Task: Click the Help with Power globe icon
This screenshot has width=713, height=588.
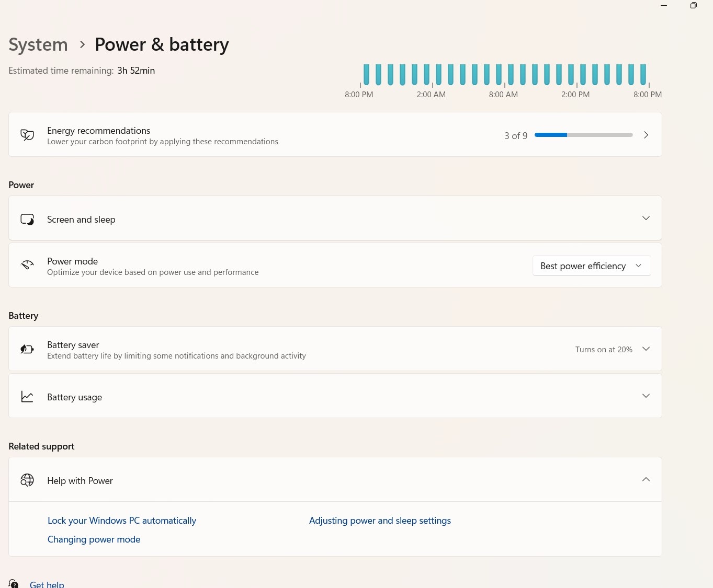Action: (27, 480)
